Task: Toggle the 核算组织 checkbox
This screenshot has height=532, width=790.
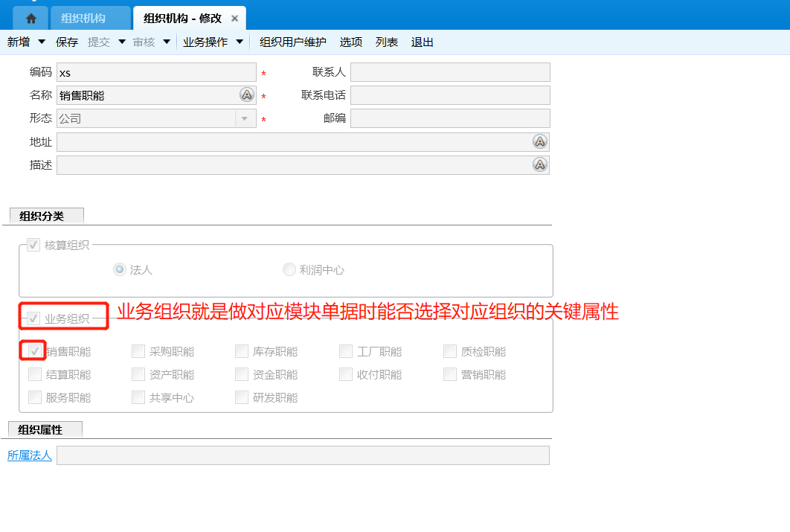Action: pyautogui.click(x=33, y=246)
